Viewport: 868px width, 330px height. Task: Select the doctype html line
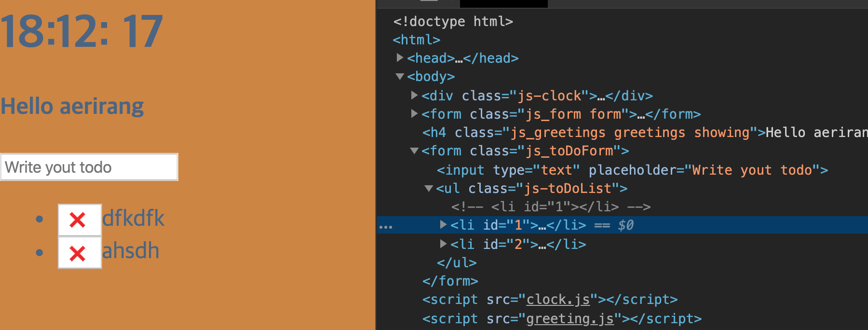(453, 21)
